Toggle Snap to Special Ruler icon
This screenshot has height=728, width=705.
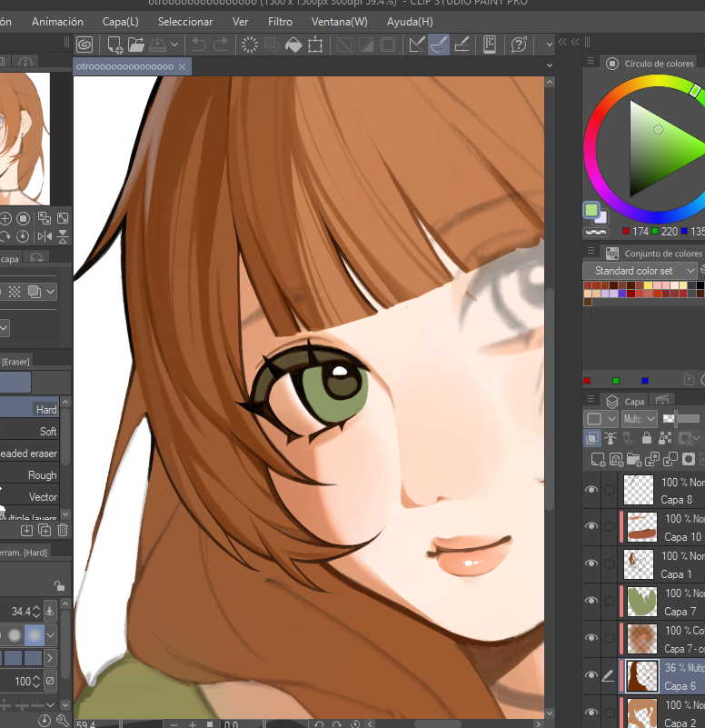tap(439, 45)
